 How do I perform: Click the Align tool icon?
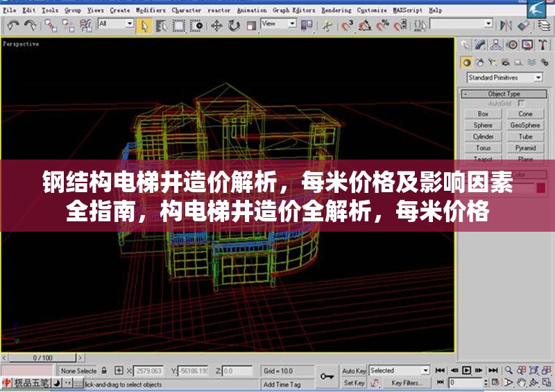click(523, 26)
